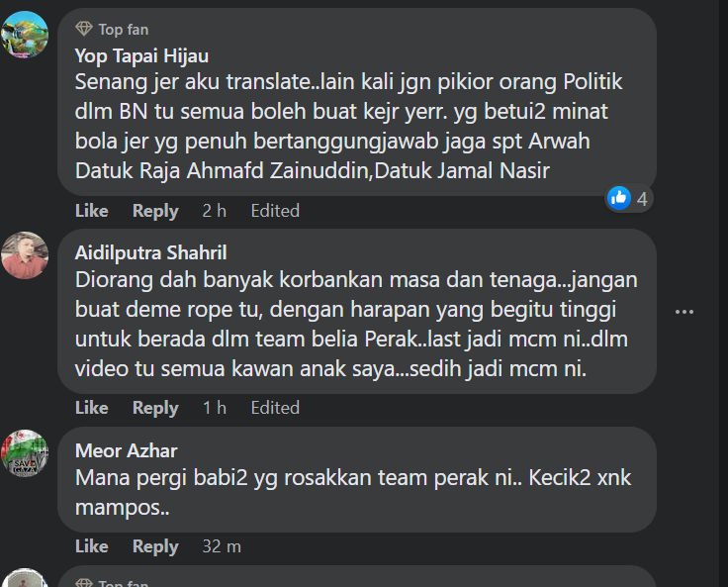Reply to Meor Azhar's comment

155,546
